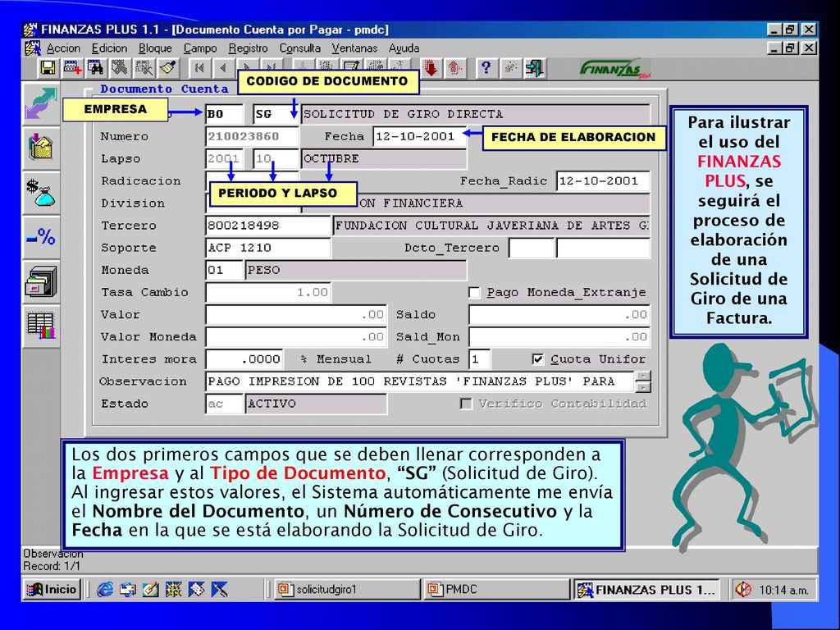Click the Fecha field 12-10-2001
This screenshot has height=630, width=840.
(420, 137)
